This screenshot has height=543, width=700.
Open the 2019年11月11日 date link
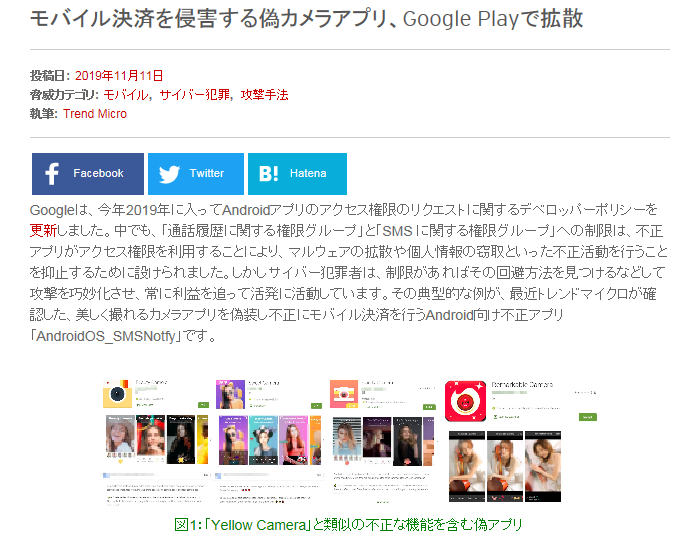(x=119, y=75)
